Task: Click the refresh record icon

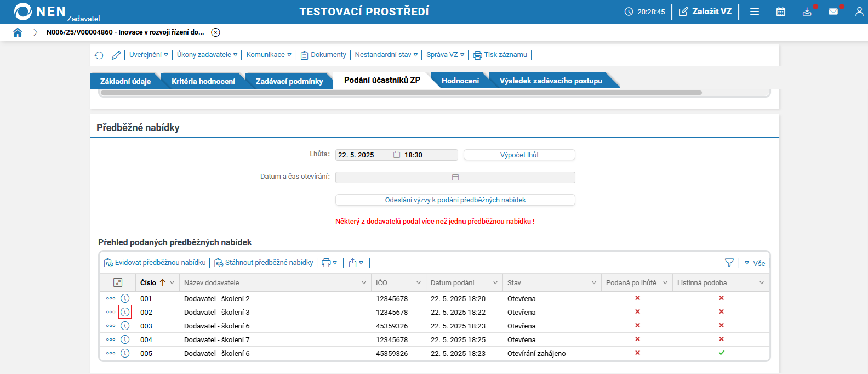Action: tap(99, 55)
